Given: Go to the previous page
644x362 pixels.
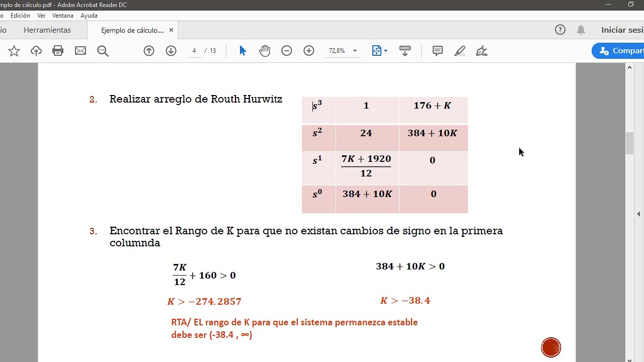Looking at the screenshot, I should point(149,51).
